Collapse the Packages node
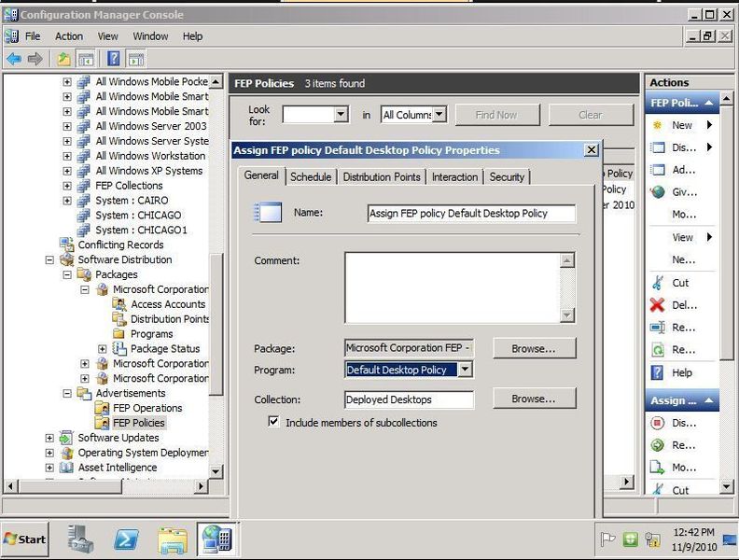Viewport: 739px width, 560px height. pos(67,274)
